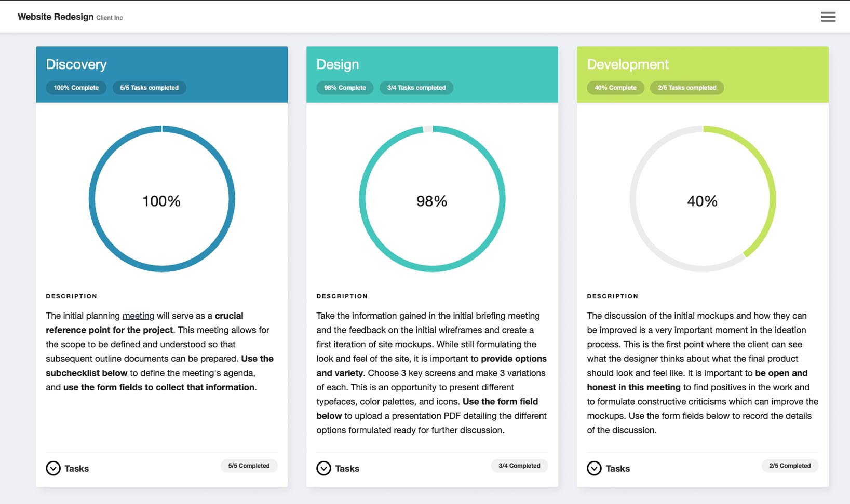Expand the Tasks section under Development
The width and height of the screenshot is (850, 504).
point(617,468)
